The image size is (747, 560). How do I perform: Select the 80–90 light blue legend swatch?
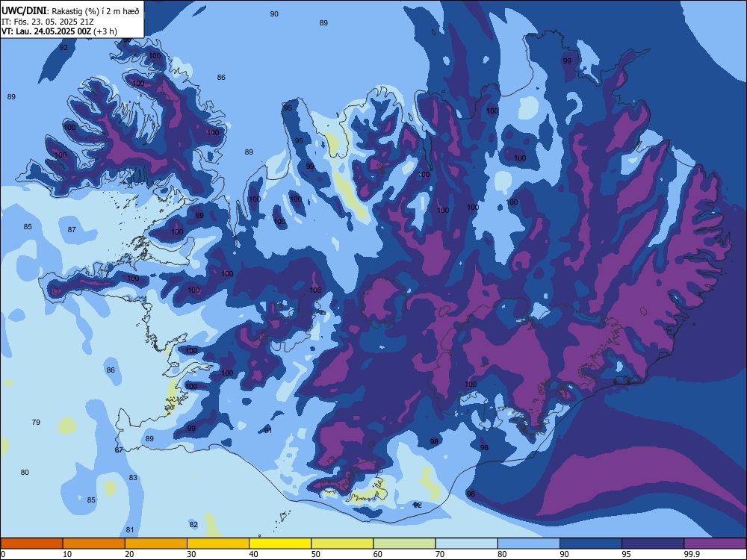point(529,544)
